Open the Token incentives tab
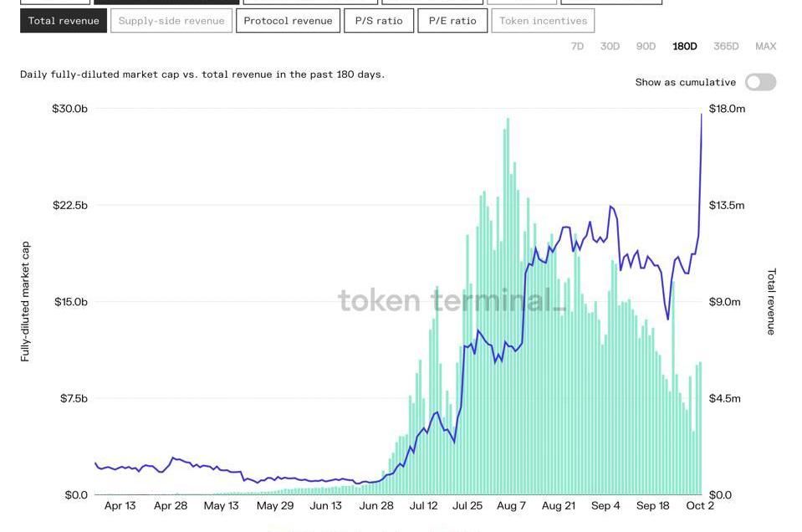 (x=543, y=21)
